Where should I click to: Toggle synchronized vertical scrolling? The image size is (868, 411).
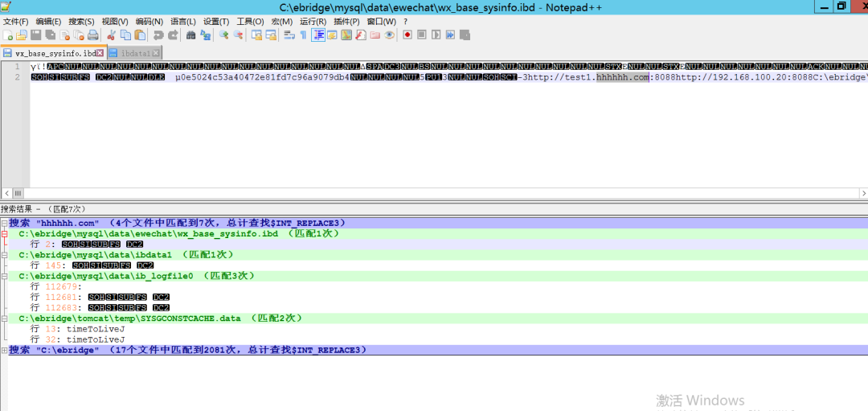coord(257,35)
